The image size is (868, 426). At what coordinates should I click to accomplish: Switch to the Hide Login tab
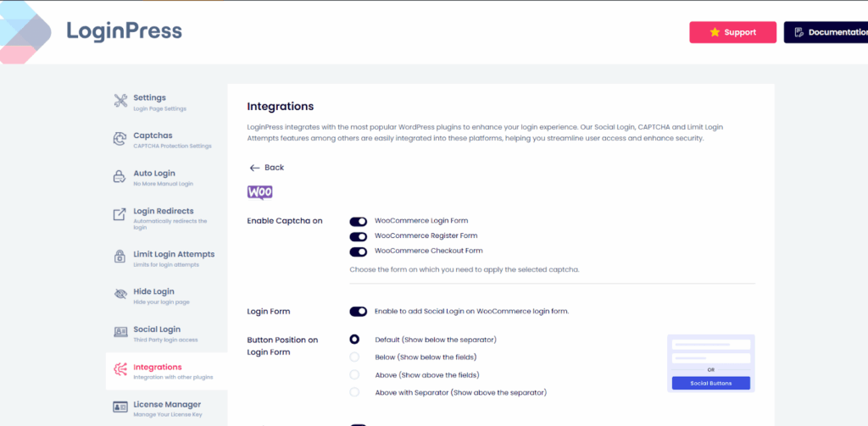pos(166,296)
